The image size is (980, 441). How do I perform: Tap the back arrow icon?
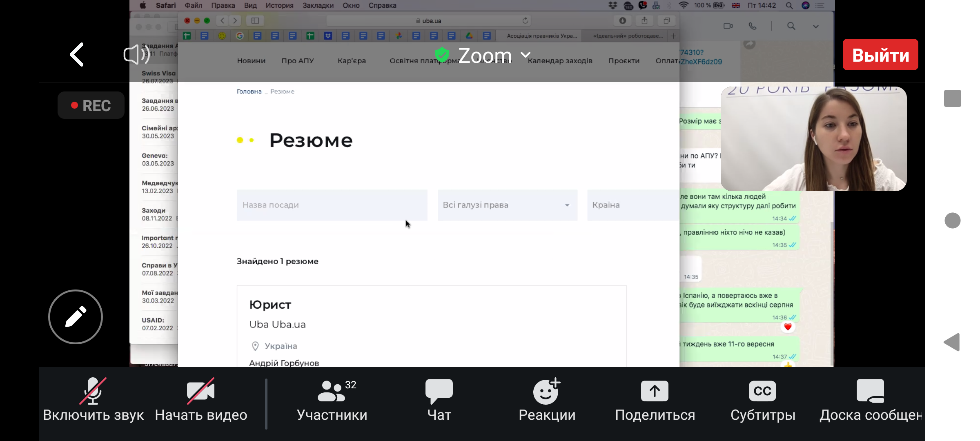point(77,55)
